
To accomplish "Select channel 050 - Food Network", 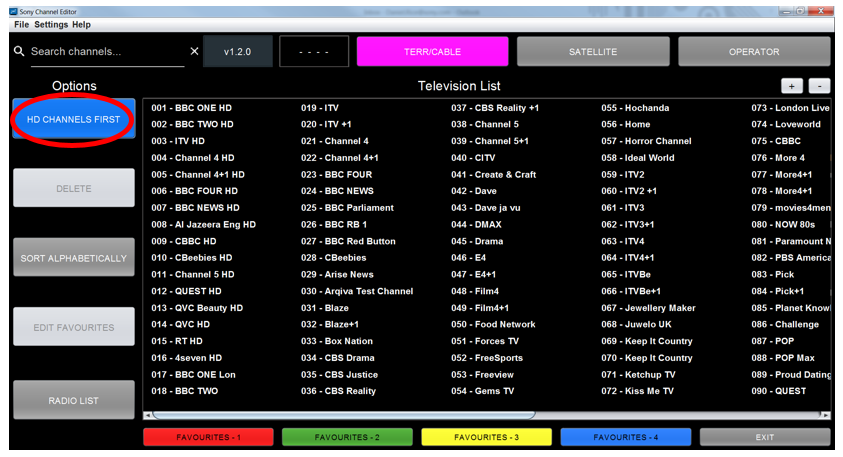I will coord(493,324).
